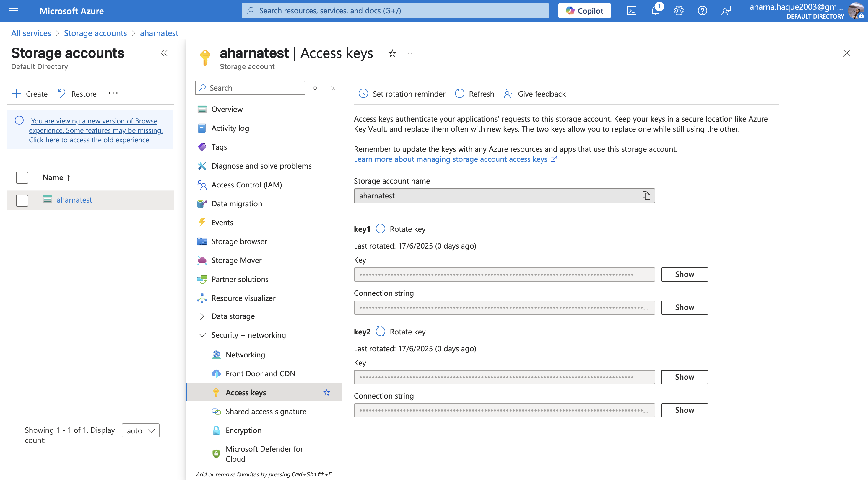Show the key1 Key value

coord(684,274)
